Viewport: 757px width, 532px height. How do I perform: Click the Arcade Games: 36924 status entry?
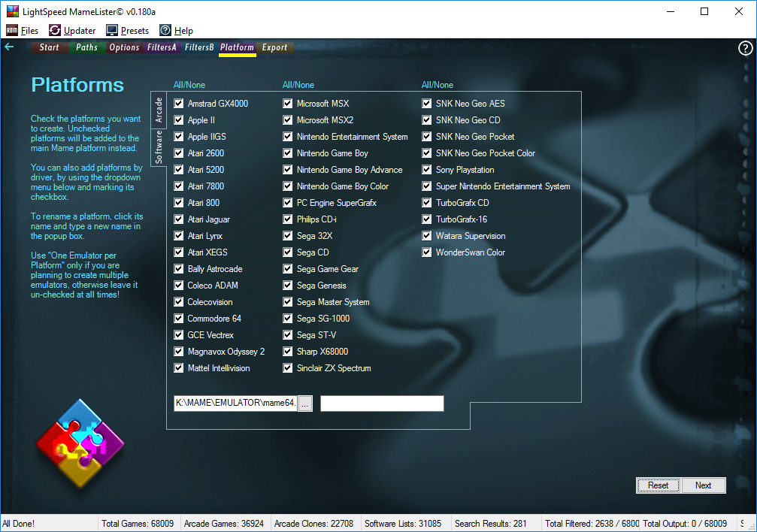224,524
